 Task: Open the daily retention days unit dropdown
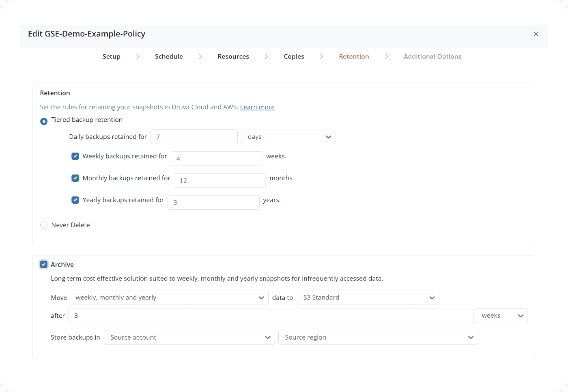click(288, 137)
